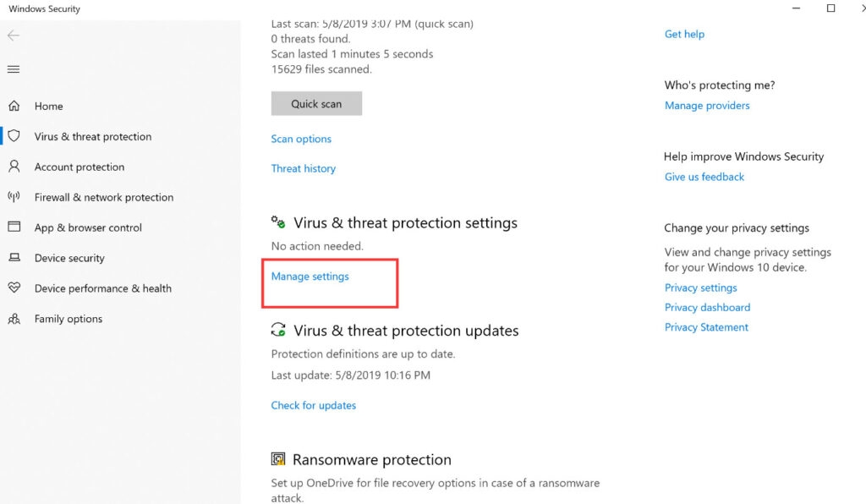Viewport: 866px width, 504px height.
Task: Select Virus & threat protection in sidebar
Action: click(93, 136)
